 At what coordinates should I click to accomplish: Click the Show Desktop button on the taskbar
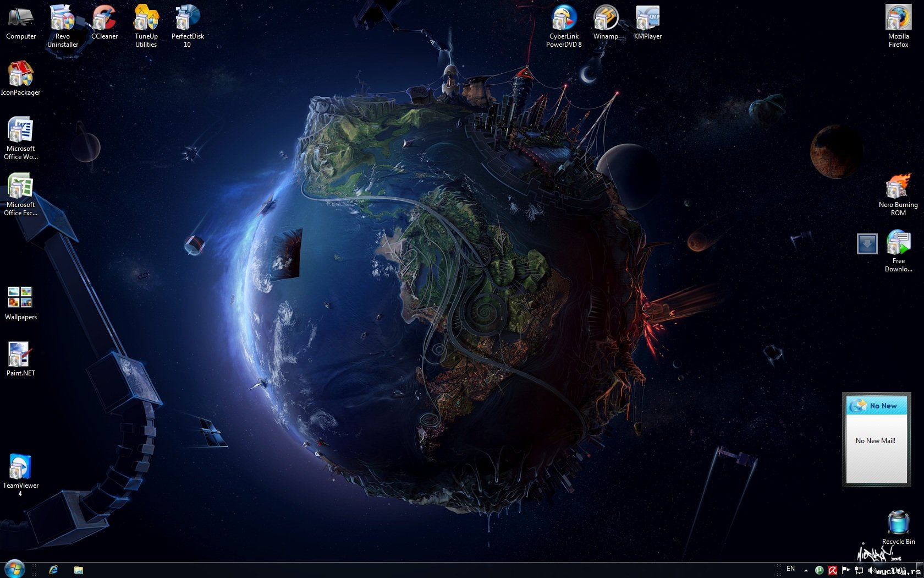(x=920, y=570)
